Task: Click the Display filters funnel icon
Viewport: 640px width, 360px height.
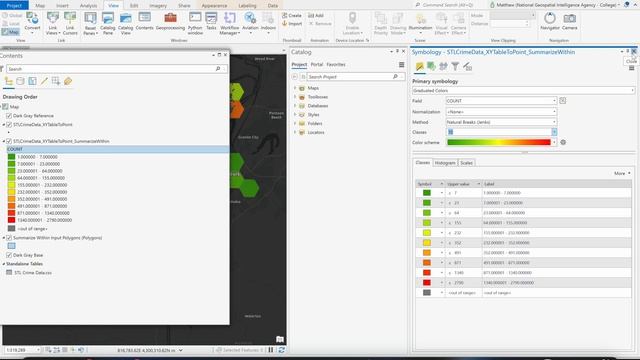Action: point(455,66)
